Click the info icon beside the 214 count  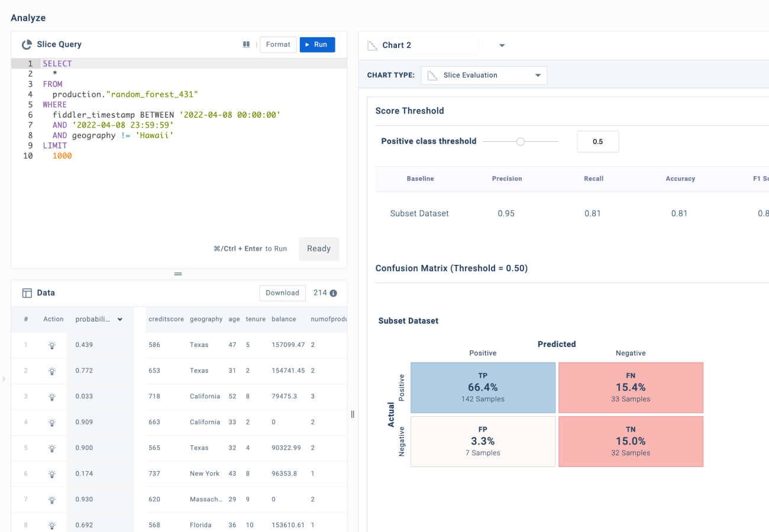tap(334, 293)
